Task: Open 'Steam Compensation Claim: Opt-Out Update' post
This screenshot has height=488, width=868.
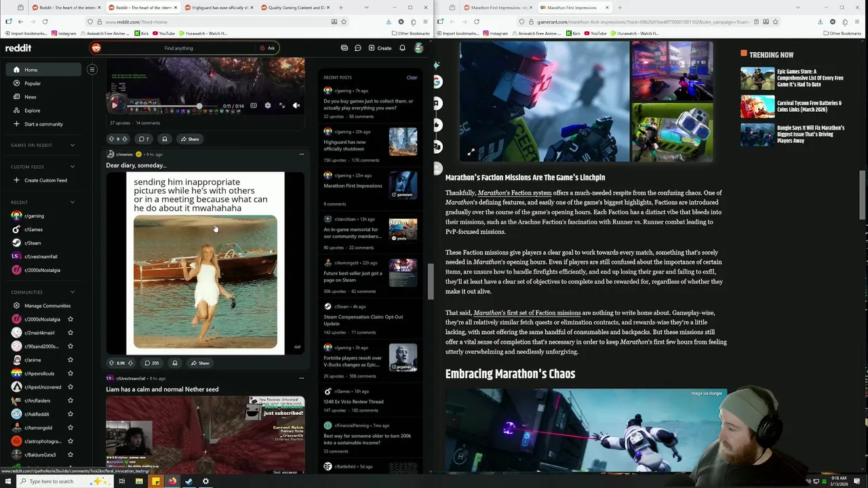Action: [x=363, y=320]
